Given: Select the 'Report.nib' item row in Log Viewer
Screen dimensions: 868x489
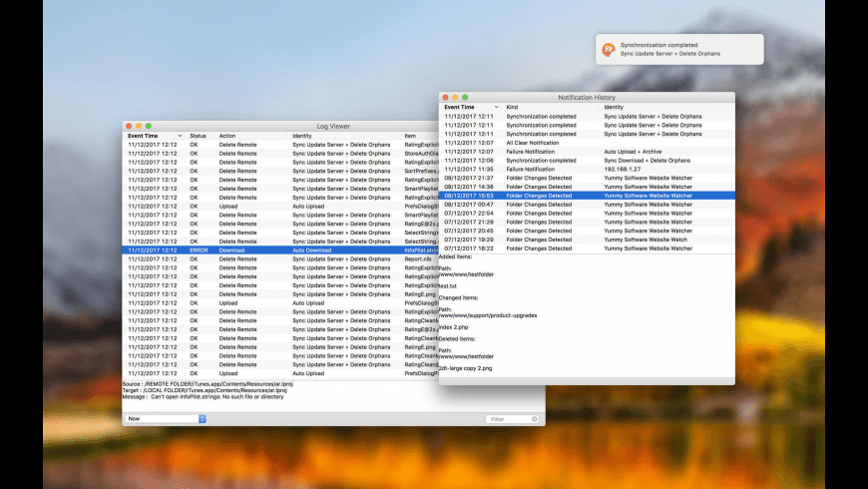Looking at the screenshot, I should pyautogui.click(x=280, y=259).
